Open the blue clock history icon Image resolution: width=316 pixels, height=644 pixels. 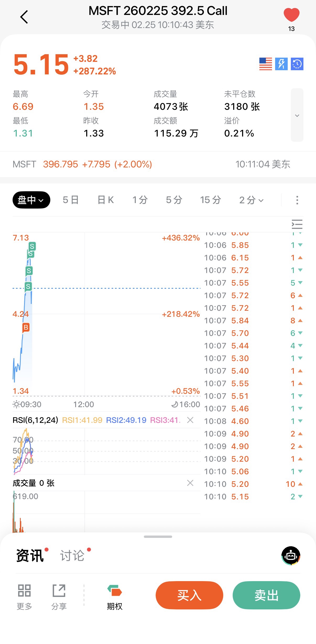297,64
